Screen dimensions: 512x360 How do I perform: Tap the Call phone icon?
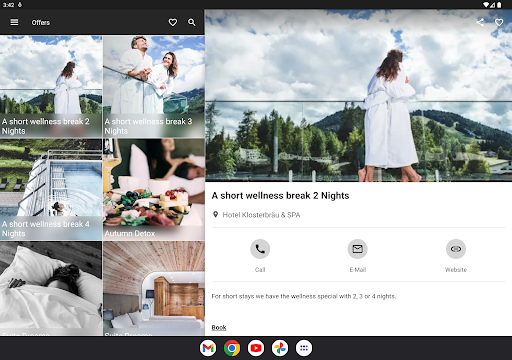click(x=260, y=249)
